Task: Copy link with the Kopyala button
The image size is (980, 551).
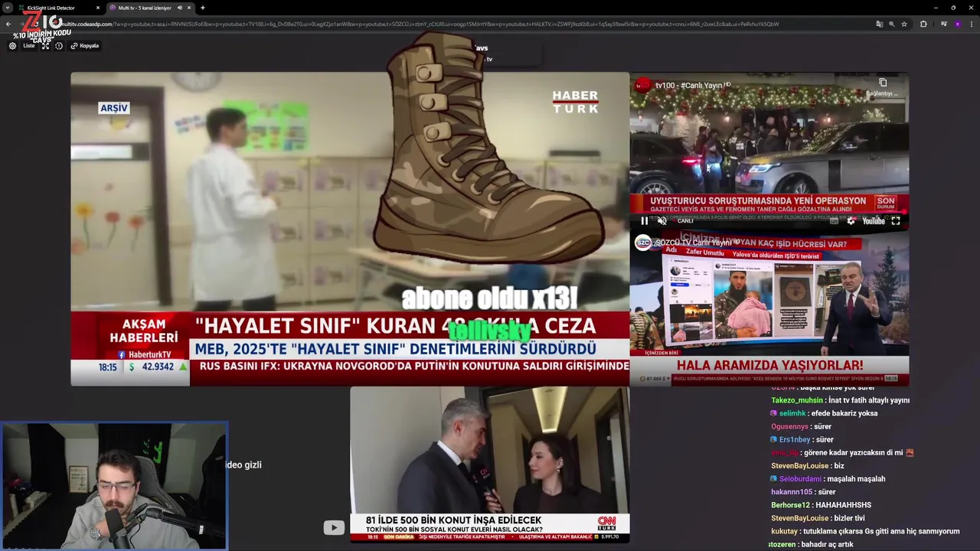Action: pyautogui.click(x=84, y=46)
